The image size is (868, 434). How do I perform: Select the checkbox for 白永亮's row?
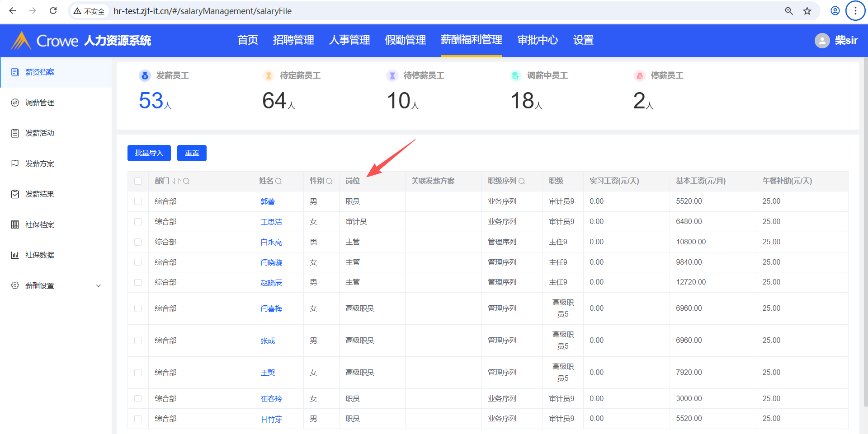[x=138, y=242]
